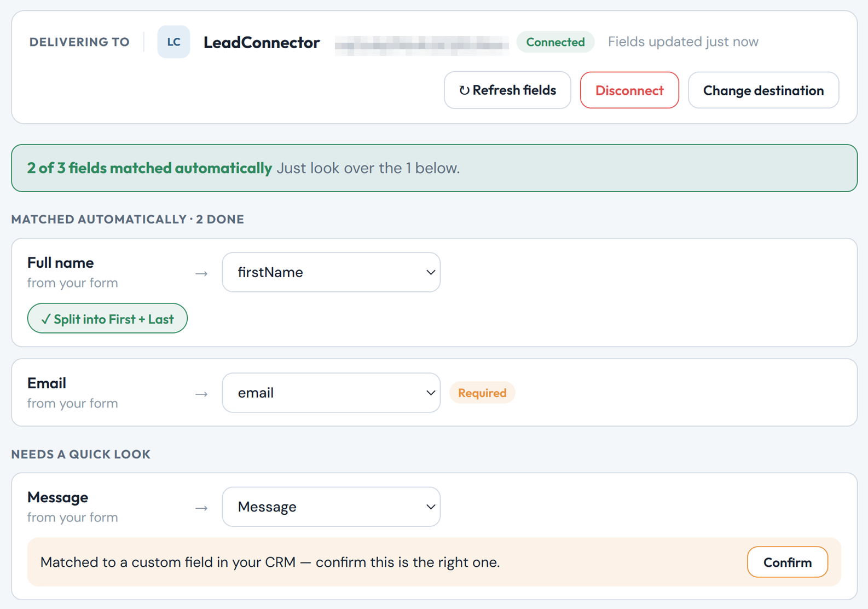Open Change destination
The height and width of the screenshot is (609, 868).
point(763,90)
